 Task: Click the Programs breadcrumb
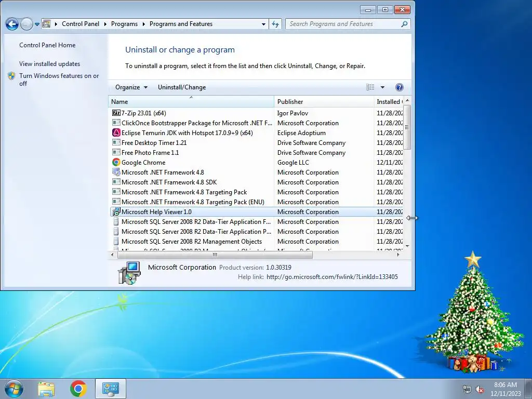[124, 24]
